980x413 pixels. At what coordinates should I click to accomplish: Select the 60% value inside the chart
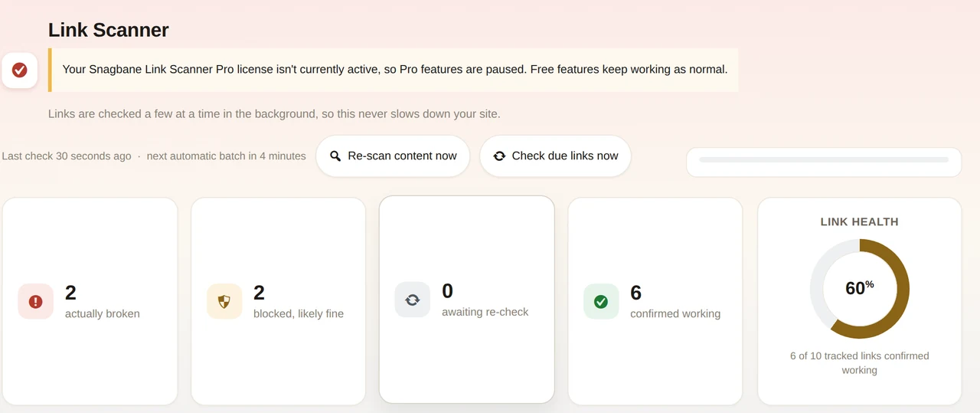click(x=860, y=288)
